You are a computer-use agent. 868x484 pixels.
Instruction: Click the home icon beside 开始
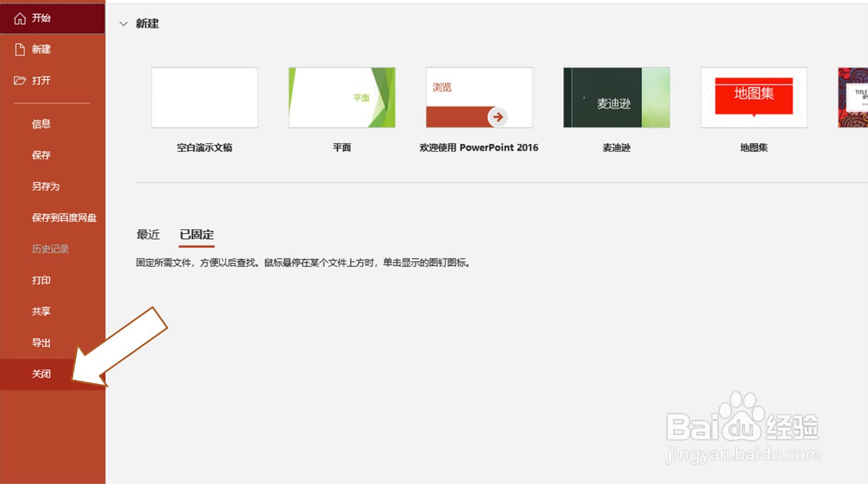[x=20, y=18]
